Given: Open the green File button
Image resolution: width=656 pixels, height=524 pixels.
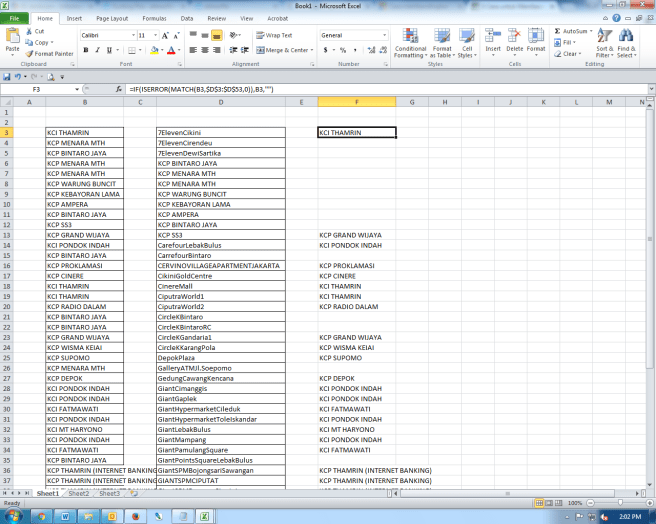Looking at the screenshot, I should 15,18.
